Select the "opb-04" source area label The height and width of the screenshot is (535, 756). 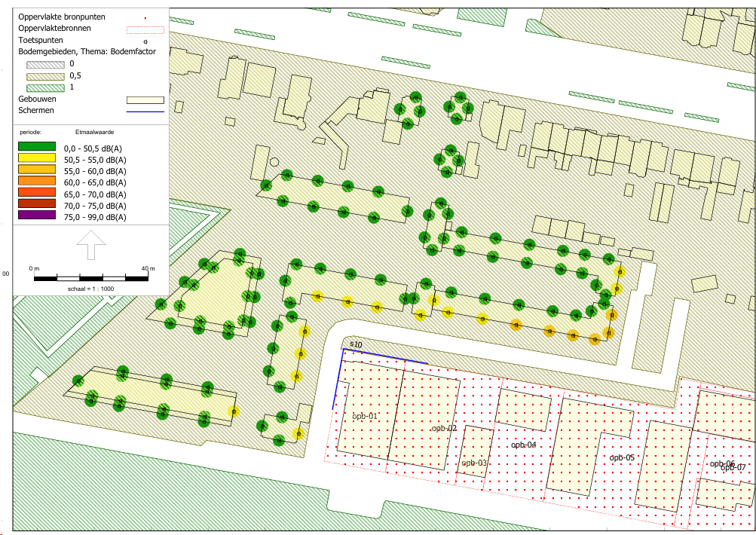pos(524,445)
